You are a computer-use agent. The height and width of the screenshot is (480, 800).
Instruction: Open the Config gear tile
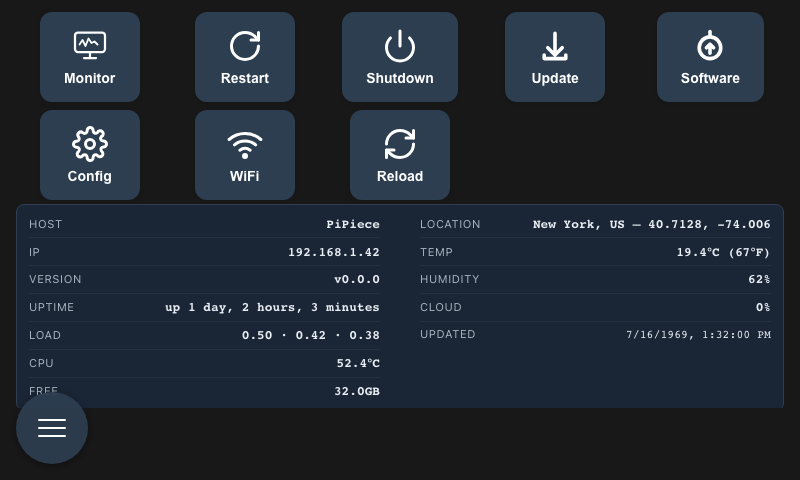click(x=90, y=155)
